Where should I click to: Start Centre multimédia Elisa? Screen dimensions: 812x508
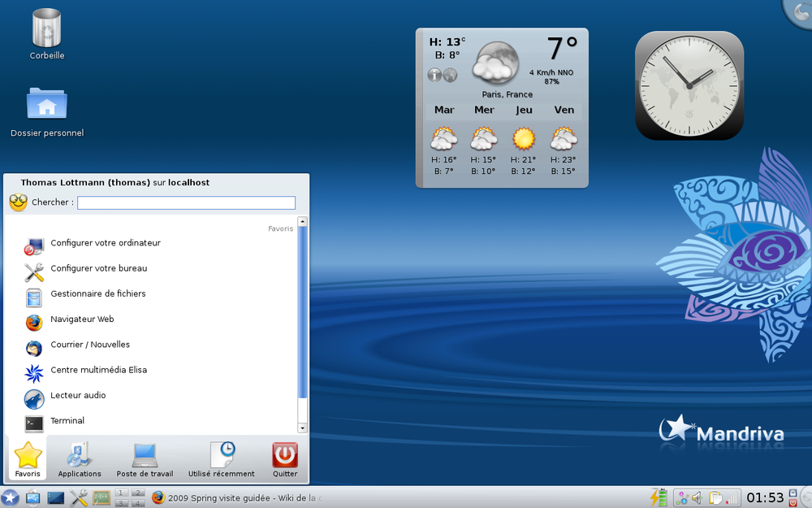[x=98, y=370]
